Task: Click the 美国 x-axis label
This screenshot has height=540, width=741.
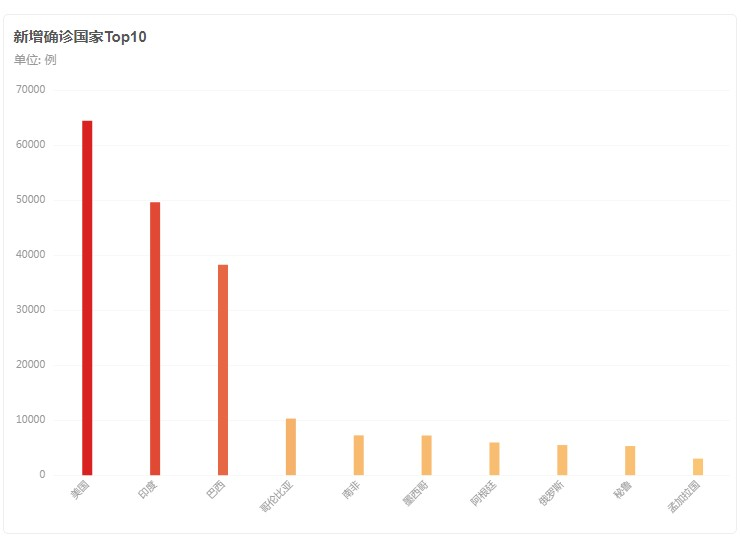Action: tap(81, 489)
